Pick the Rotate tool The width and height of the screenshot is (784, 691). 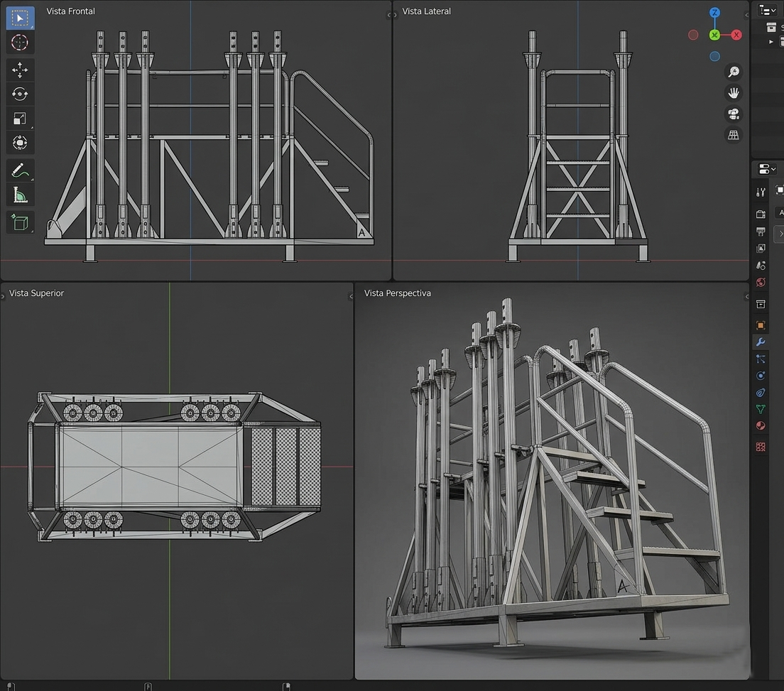(20, 94)
